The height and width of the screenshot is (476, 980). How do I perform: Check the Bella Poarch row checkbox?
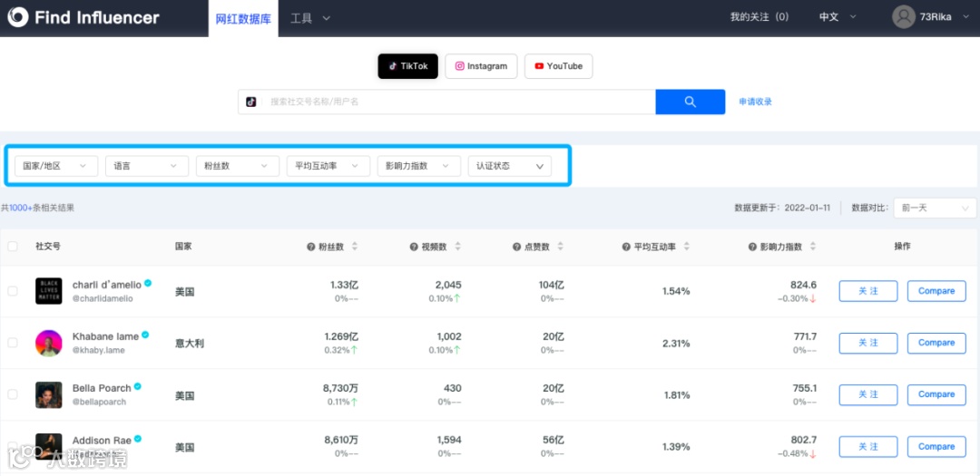pos(13,394)
